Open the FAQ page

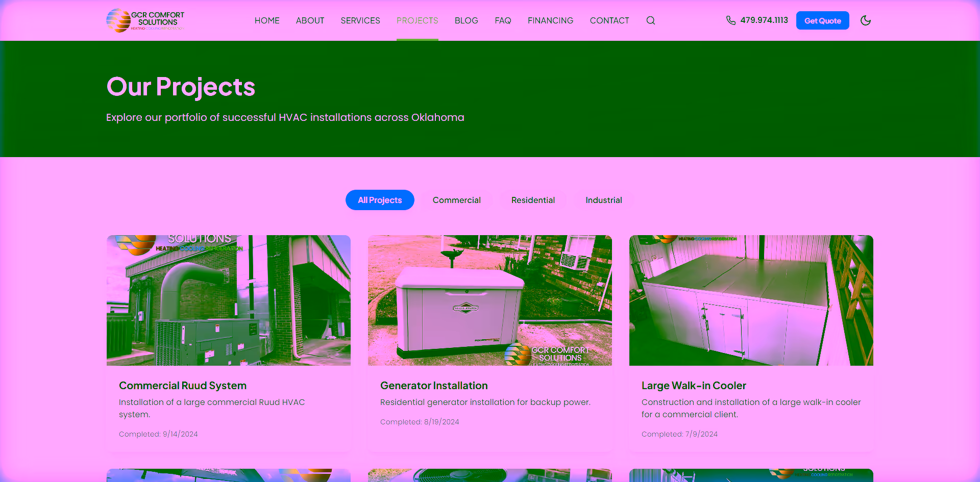click(x=503, y=20)
